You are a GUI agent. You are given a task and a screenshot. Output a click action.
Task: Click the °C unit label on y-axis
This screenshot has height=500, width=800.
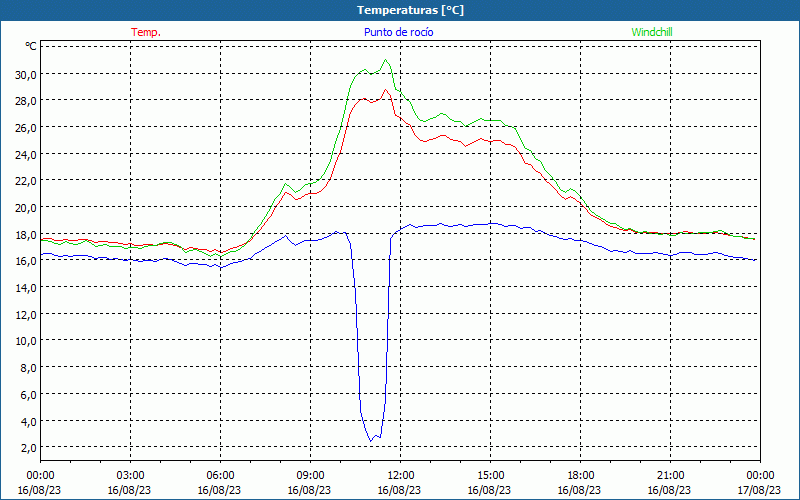[x=31, y=46]
